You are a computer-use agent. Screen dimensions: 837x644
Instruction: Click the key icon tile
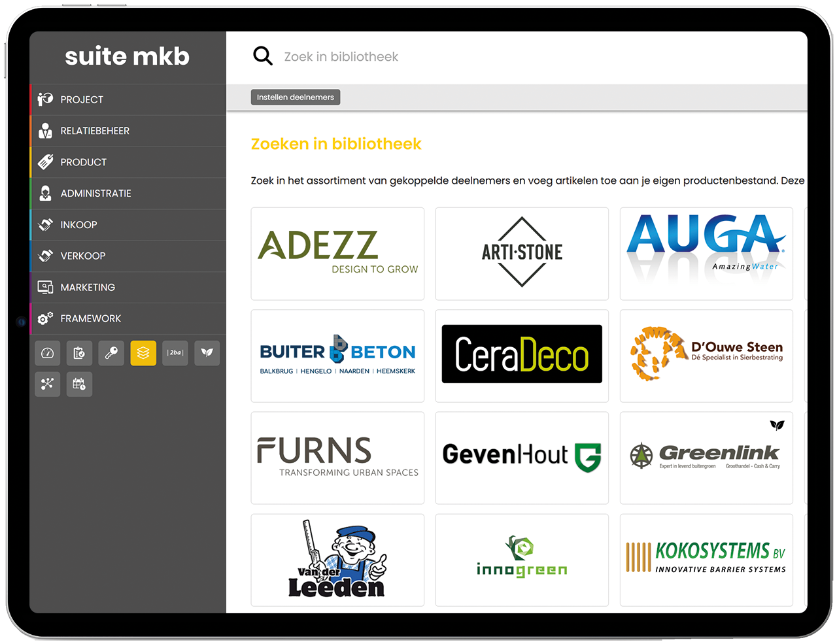111,353
